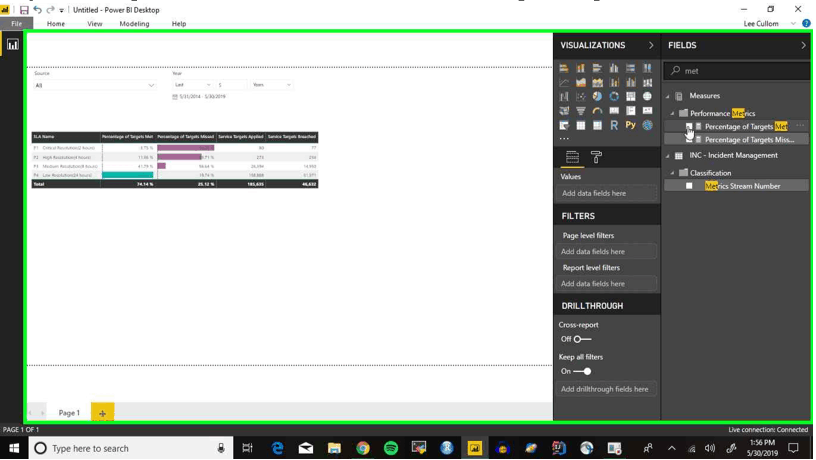Check the Percentage of Targets Miss... field
The height and width of the screenshot is (460, 816).
[689, 139]
